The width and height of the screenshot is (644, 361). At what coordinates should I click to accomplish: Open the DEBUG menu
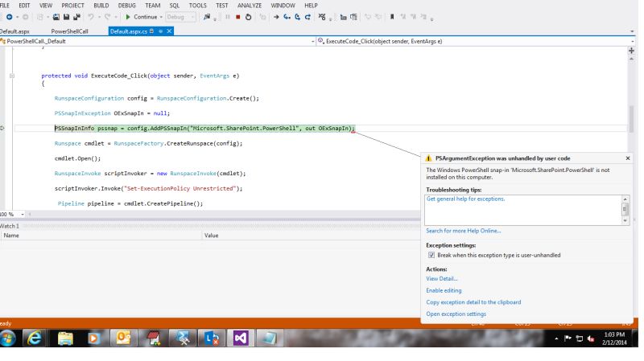pyautogui.click(x=127, y=6)
